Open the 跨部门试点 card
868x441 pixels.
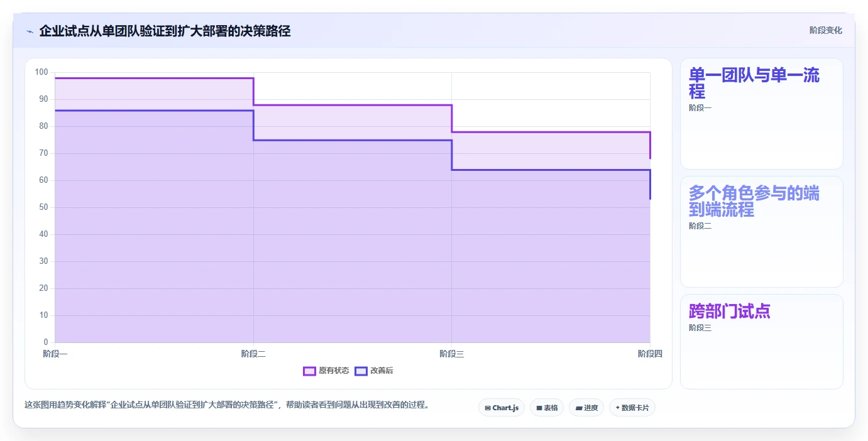[x=762, y=342]
